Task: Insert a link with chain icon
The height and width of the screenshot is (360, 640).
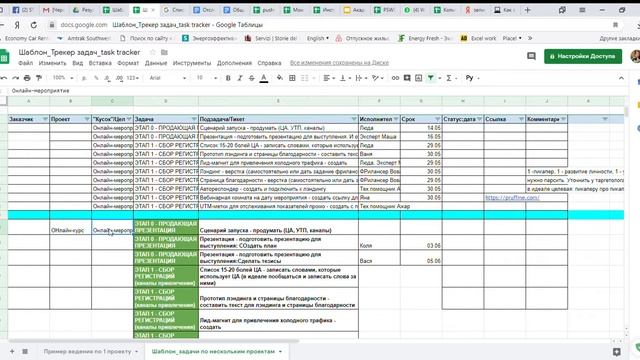Action: coord(395,78)
